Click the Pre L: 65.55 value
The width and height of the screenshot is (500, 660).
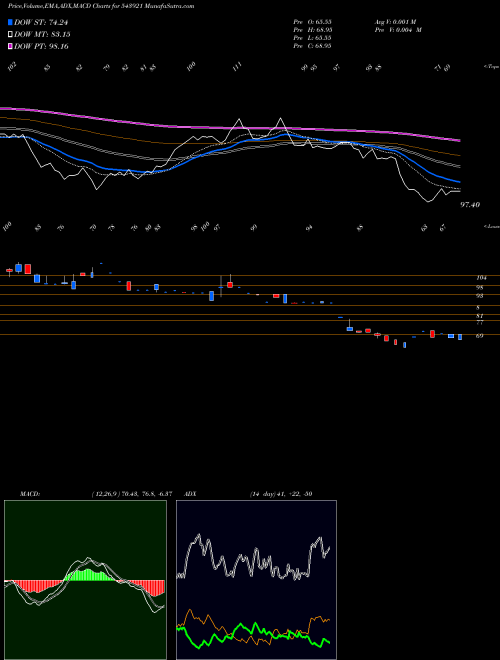click(312, 38)
